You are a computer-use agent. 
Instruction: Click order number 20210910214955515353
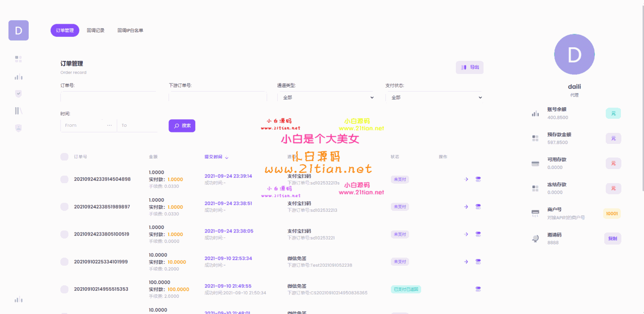pyautogui.click(x=101, y=289)
